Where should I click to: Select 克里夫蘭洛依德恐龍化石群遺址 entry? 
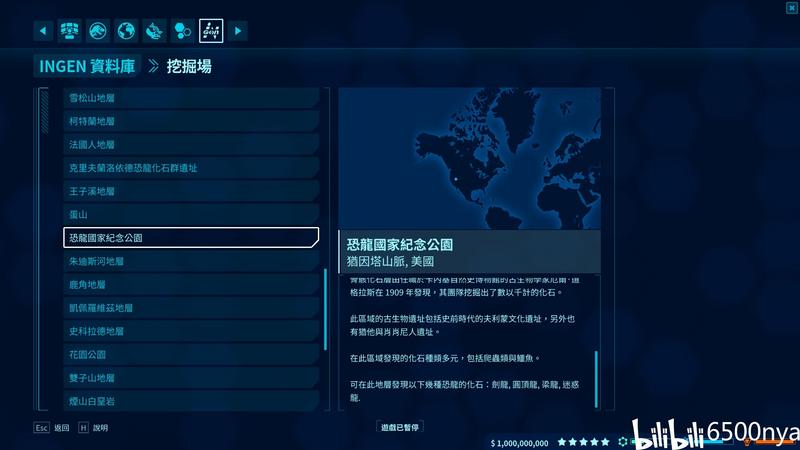(191, 168)
